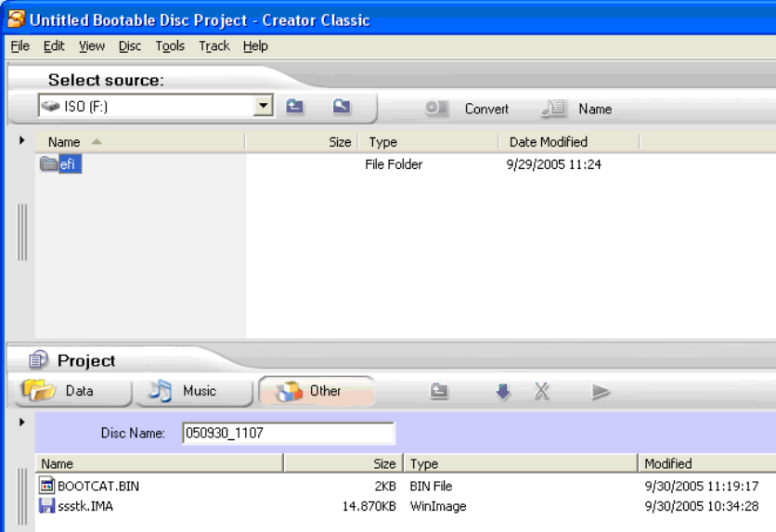Image resolution: width=776 pixels, height=532 pixels.
Task: Click the efi folder icon
Action: click(x=48, y=163)
